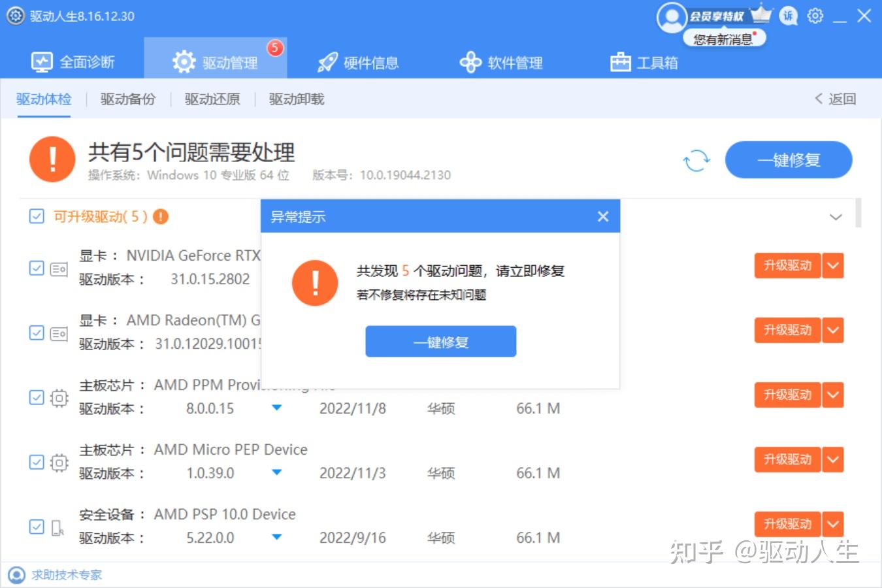The image size is (882, 588).
Task: Open version dropdown for driver 8.0.0.15
Action: (276, 408)
